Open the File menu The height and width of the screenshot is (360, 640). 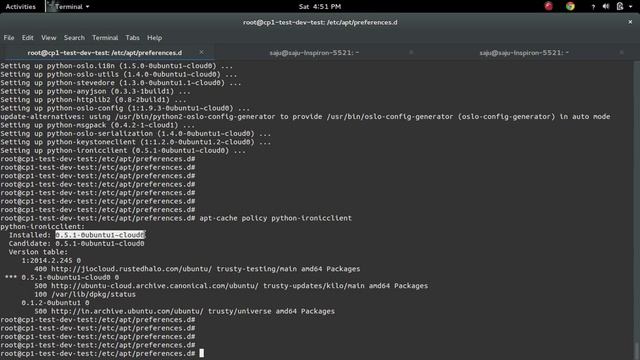coord(9,38)
